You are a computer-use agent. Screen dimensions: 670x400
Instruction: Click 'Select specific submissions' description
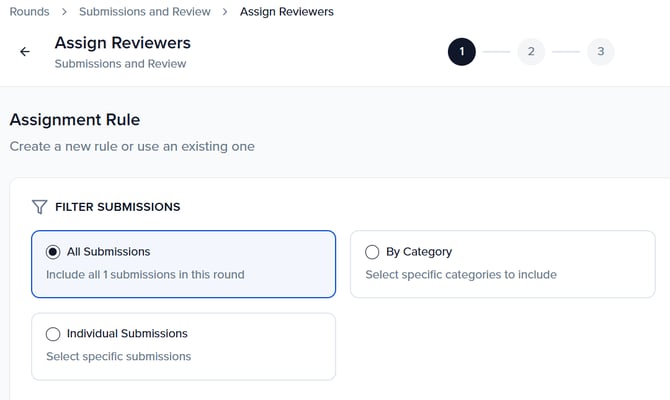pyautogui.click(x=118, y=356)
